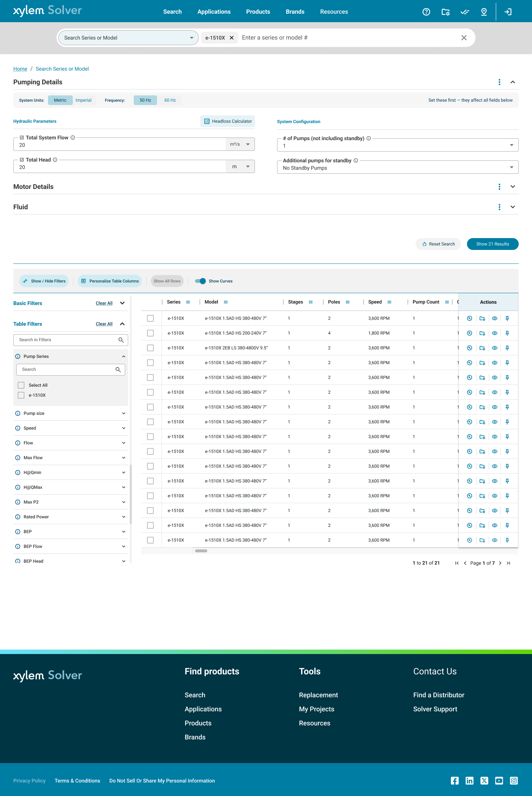This screenshot has height=796, width=532.
Task: Click Reset Search button
Action: [438, 244]
